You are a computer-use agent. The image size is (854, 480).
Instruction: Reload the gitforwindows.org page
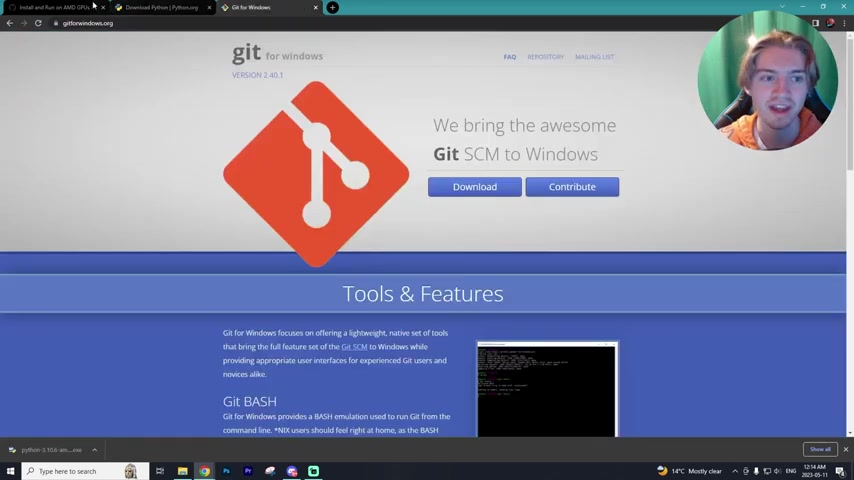click(x=38, y=23)
